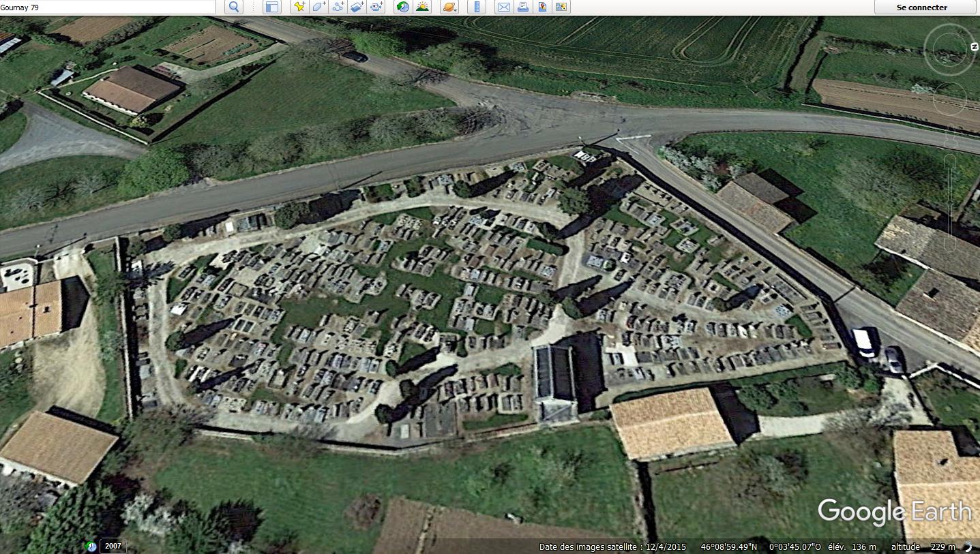Viewport: 980px width, 554px height.
Task: Click the north N compass marker
Action: 975,46
